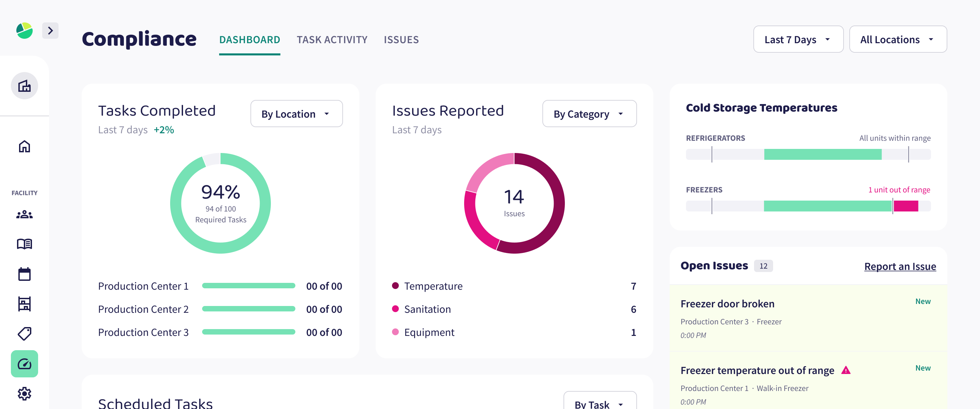Open the label tag icon in sidebar
The width and height of the screenshot is (980, 409).
pos(24,334)
